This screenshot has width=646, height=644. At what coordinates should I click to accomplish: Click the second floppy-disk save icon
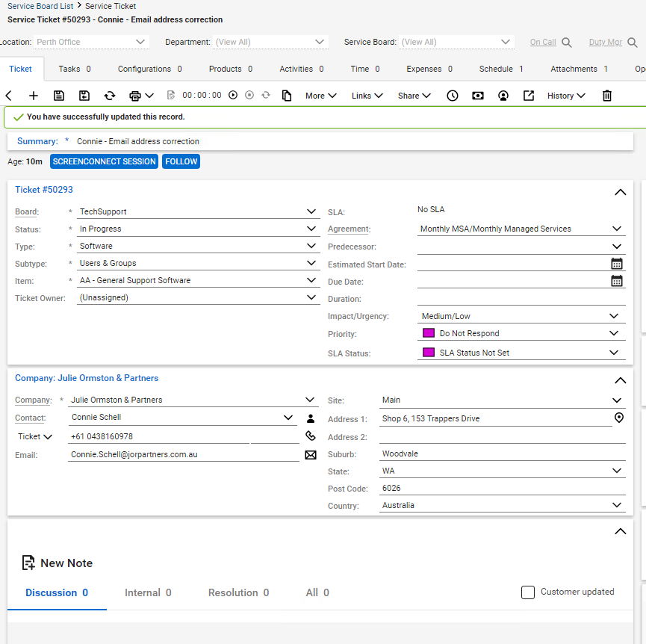click(x=84, y=96)
